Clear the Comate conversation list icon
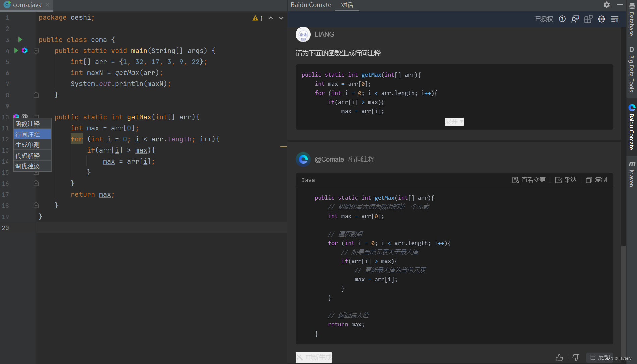The image size is (637, 364). (615, 19)
